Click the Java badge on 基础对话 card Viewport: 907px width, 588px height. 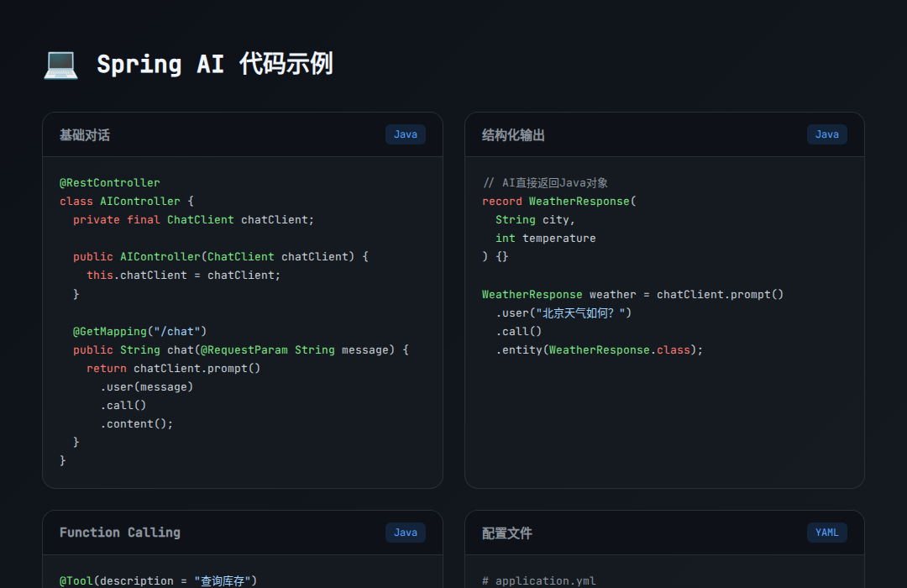click(406, 134)
